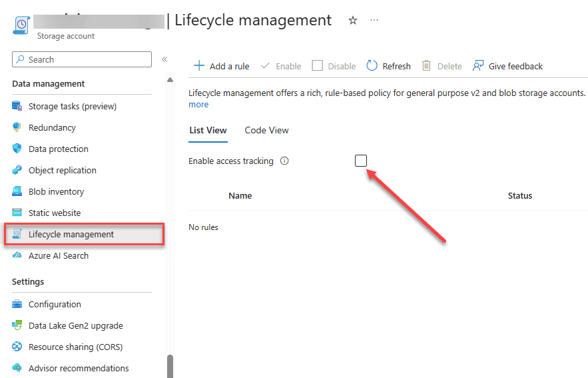Screen dimensions: 588x378
Task: Click the plus icon for Add a rule
Action: (x=198, y=66)
